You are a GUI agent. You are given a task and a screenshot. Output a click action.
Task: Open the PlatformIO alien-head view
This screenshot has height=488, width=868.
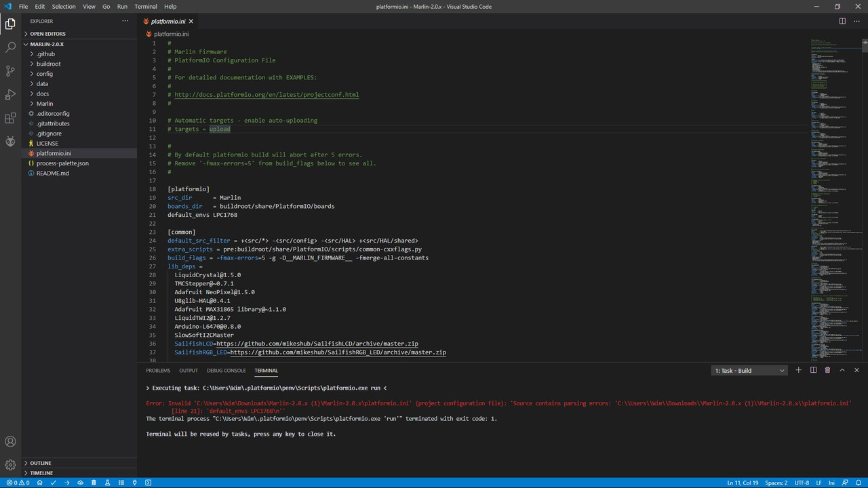[10, 141]
